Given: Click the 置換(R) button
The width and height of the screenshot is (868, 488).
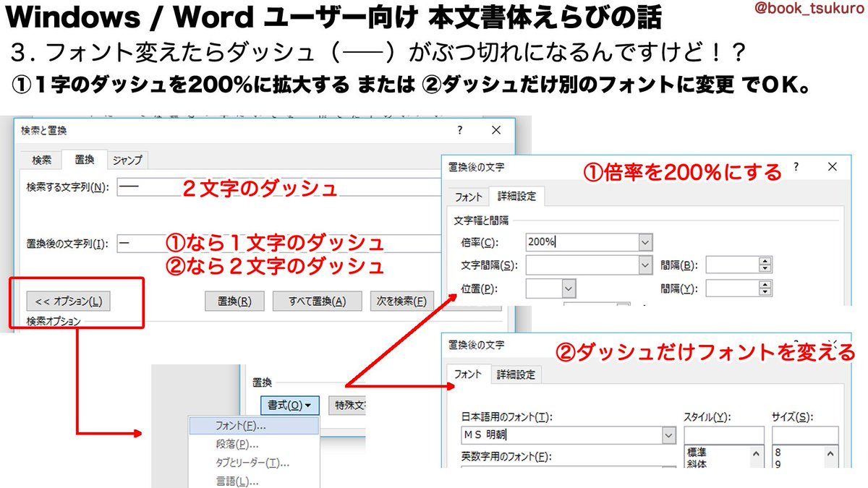Looking at the screenshot, I should tap(234, 301).
